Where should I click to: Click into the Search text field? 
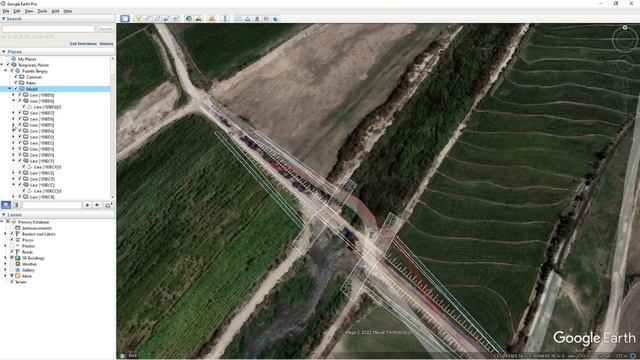48,29
